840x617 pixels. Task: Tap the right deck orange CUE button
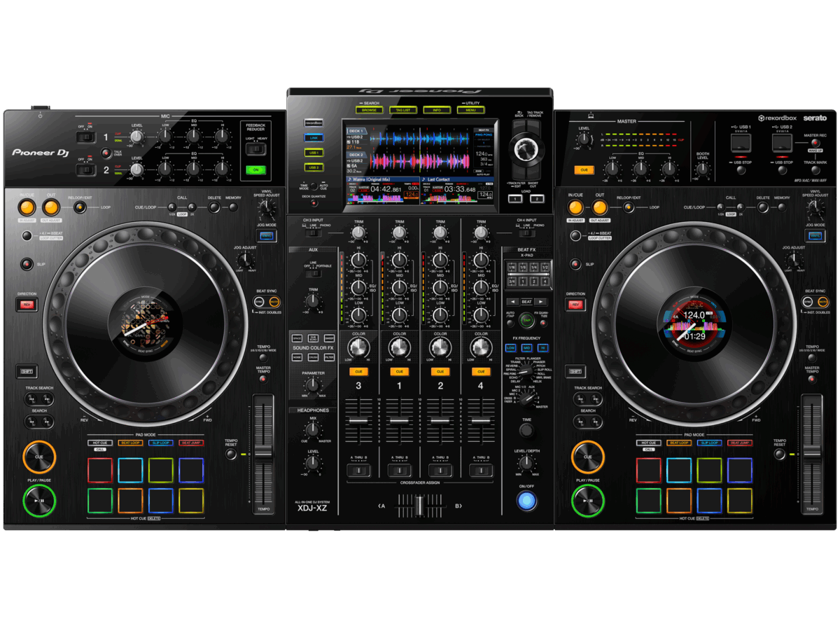tap(588, 457)
